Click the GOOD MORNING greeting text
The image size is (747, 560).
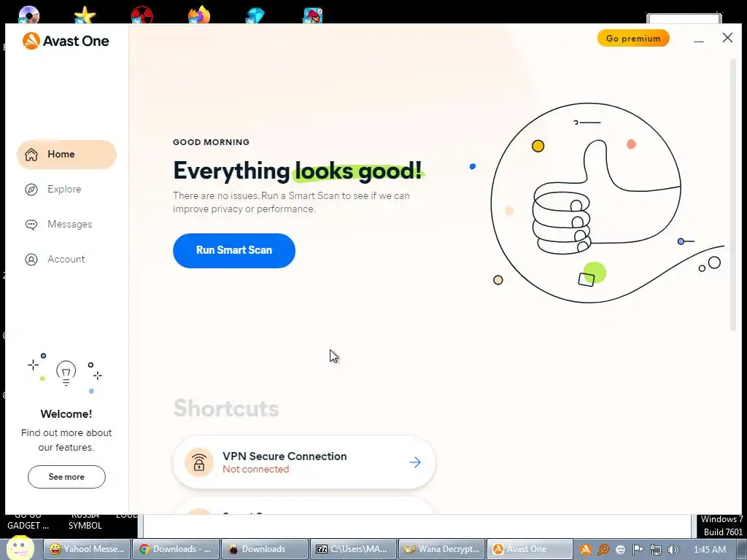[211, 142]
